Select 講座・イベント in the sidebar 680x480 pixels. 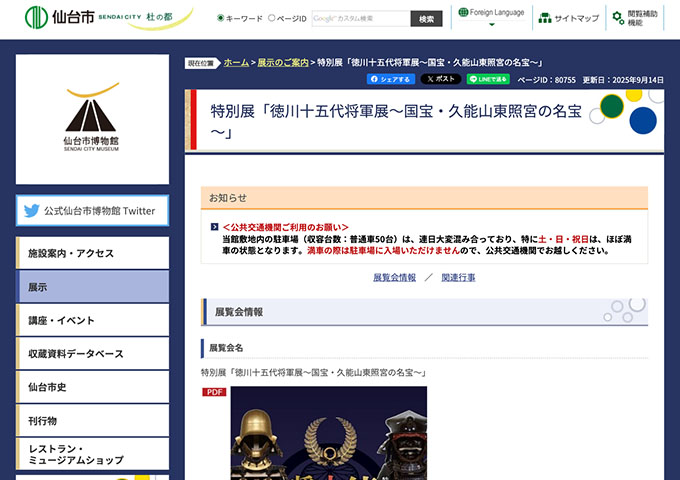pyautogui.click(x=92, y=320)
